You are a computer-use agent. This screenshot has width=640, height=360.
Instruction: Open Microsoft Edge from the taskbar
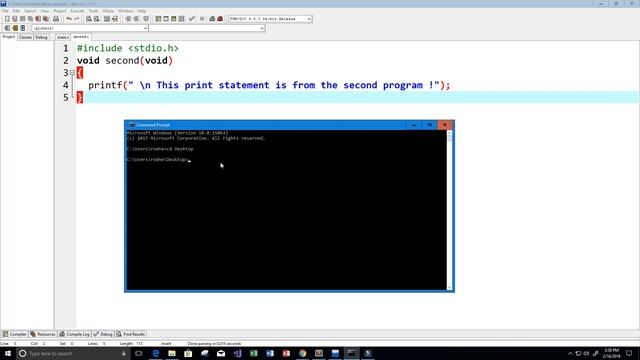156,353
